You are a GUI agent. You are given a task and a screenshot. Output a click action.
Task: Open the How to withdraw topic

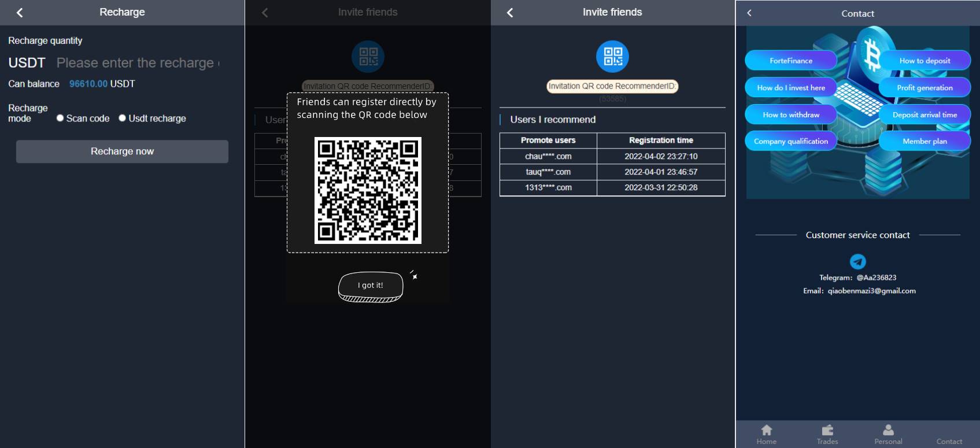[790, 114]
